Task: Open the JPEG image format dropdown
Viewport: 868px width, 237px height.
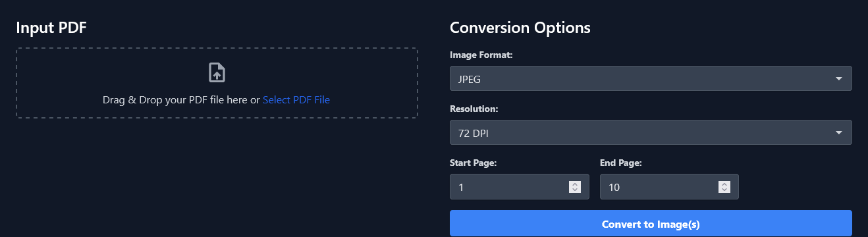Action: (x=651, y=78)
